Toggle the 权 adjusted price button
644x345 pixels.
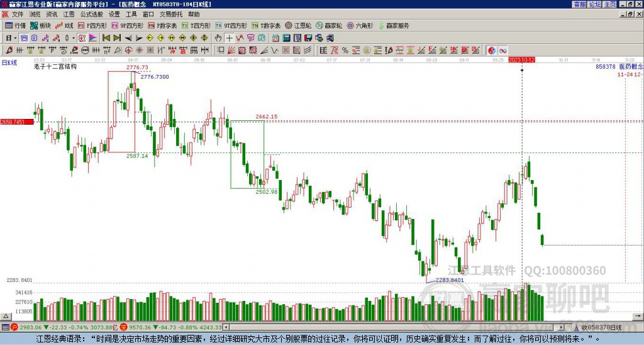tap(82, 38)
